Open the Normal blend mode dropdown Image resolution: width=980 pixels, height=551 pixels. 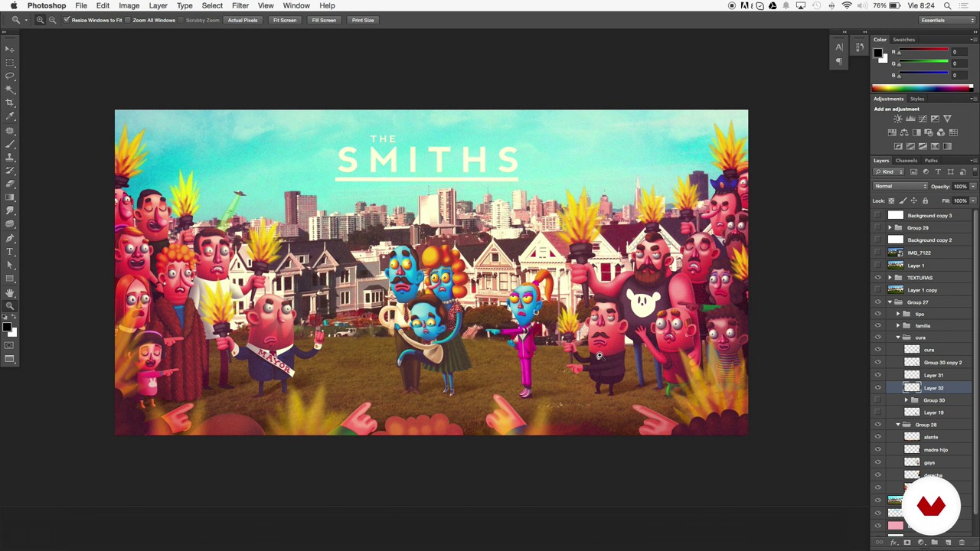[901, 186]
